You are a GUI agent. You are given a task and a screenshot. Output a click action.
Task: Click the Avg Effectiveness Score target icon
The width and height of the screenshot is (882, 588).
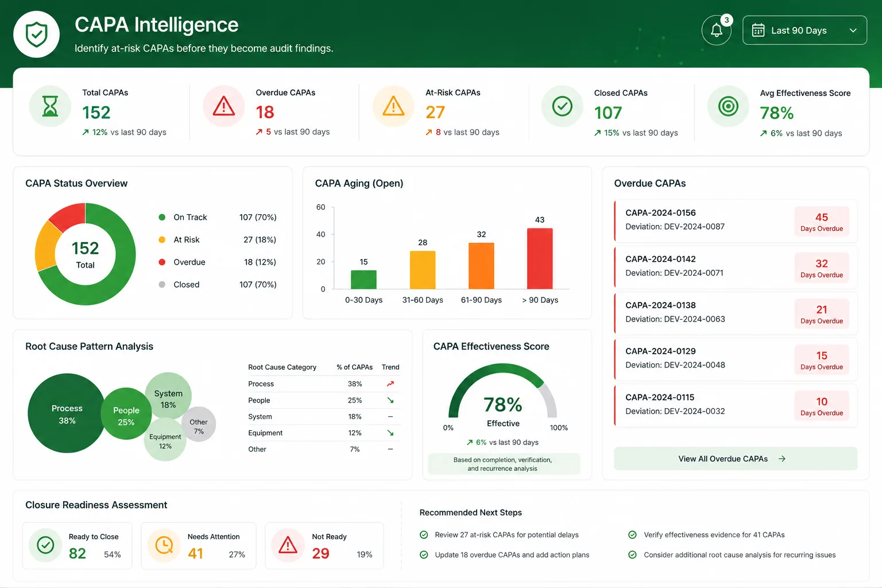coord(728,106)
